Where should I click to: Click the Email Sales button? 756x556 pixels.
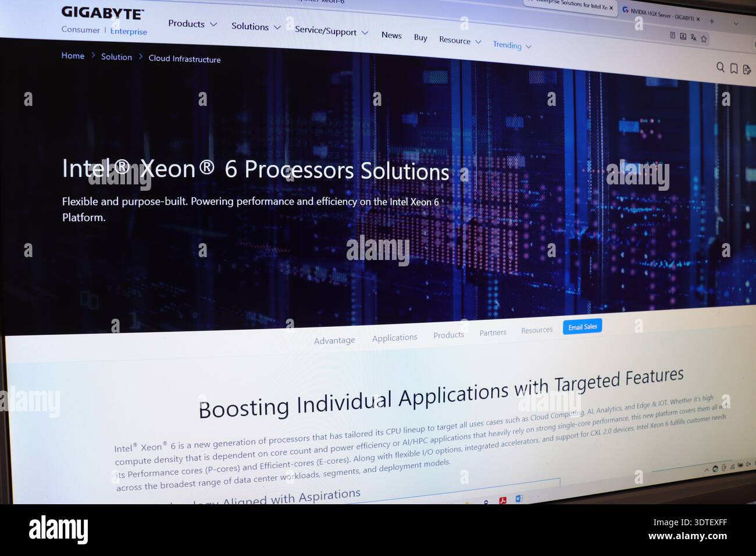pyautogui.click(x=582, y=327)
